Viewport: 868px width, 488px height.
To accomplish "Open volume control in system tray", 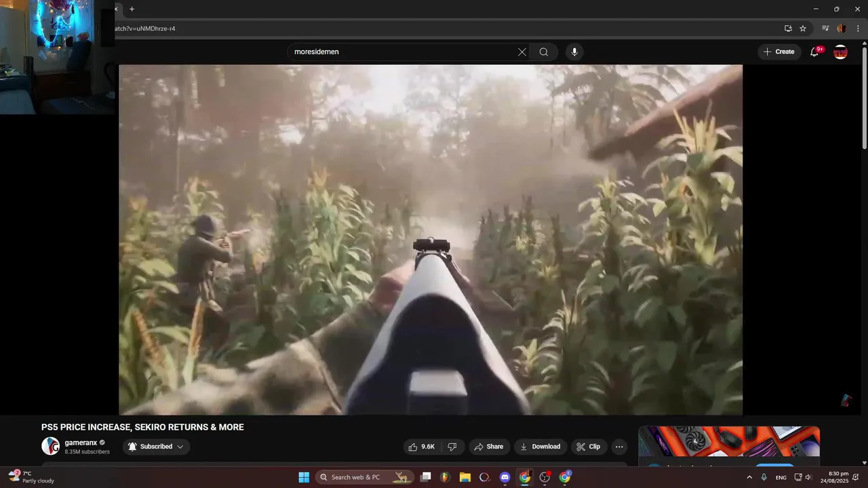I will click(x=808, y=477).
